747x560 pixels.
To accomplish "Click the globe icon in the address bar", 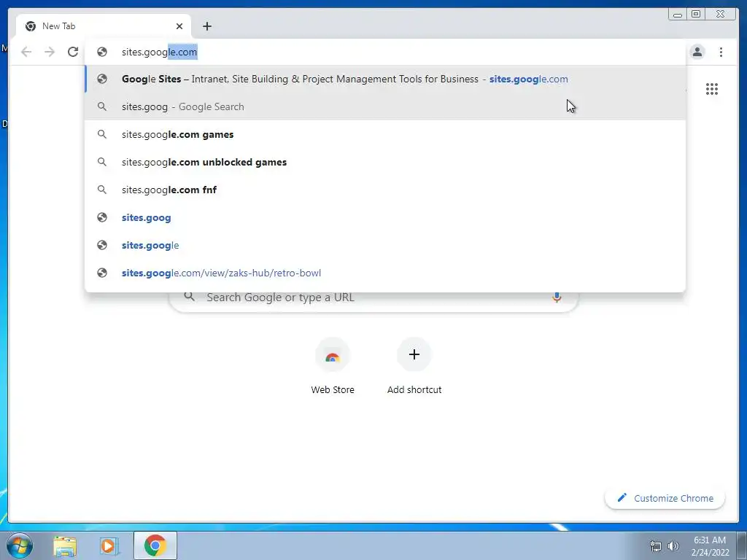I will pos(102,52).
